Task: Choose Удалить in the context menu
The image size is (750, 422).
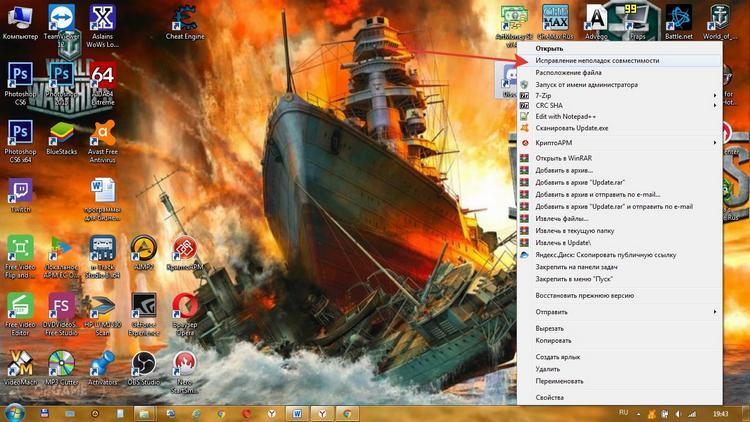Action: coord(620,369)
